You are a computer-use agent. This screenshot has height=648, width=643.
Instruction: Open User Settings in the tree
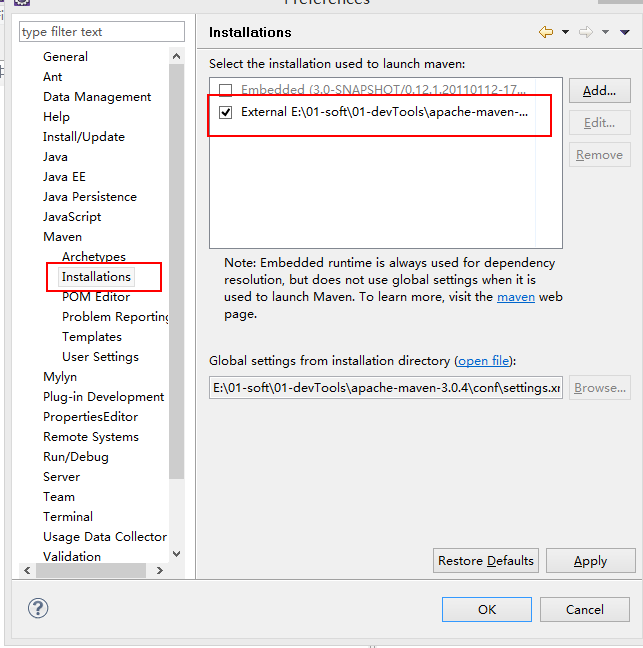[x=100, y=357]
